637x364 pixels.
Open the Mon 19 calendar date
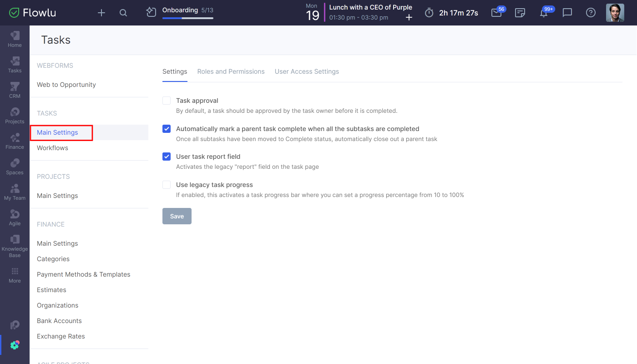coord(312,13)
